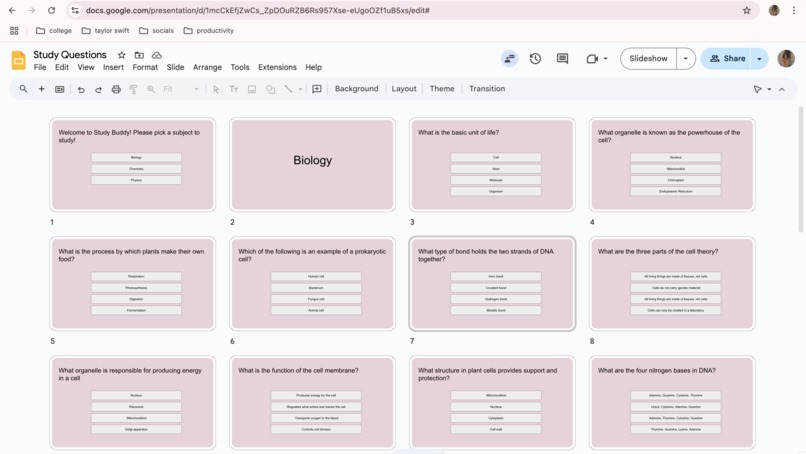
Task: Open the Google Slides home icon
Action: click(19, 60)
